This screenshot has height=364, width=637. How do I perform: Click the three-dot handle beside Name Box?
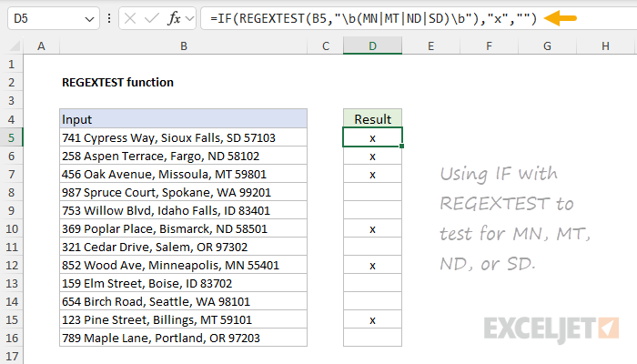click(x=109, y=18)
